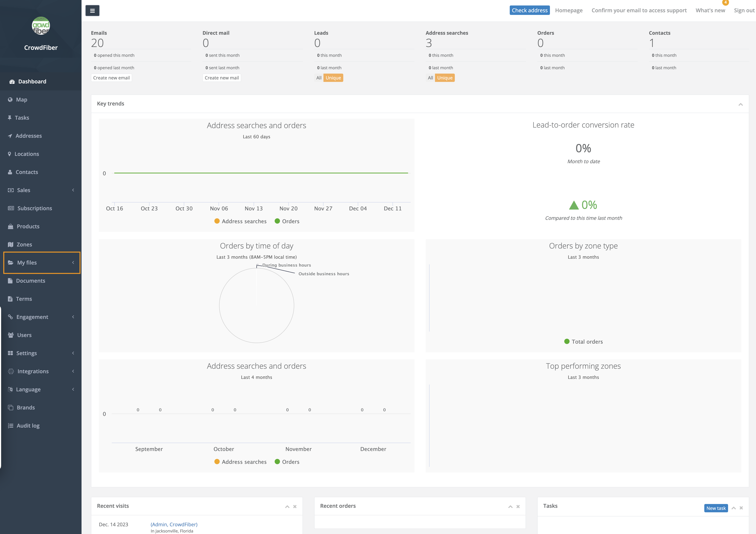Screen dimensions: 756x534
Task: Click the New task button
Action: click(x=716, y=508)
